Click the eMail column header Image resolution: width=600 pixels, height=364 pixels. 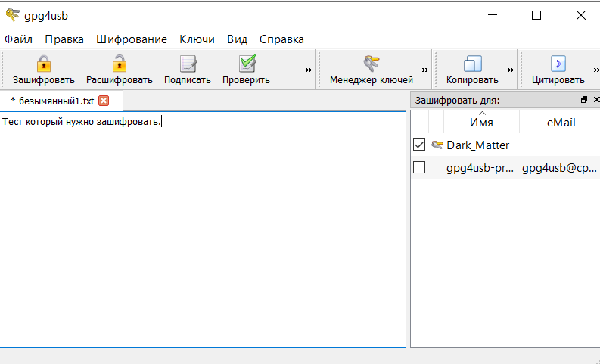pos(559,123)
